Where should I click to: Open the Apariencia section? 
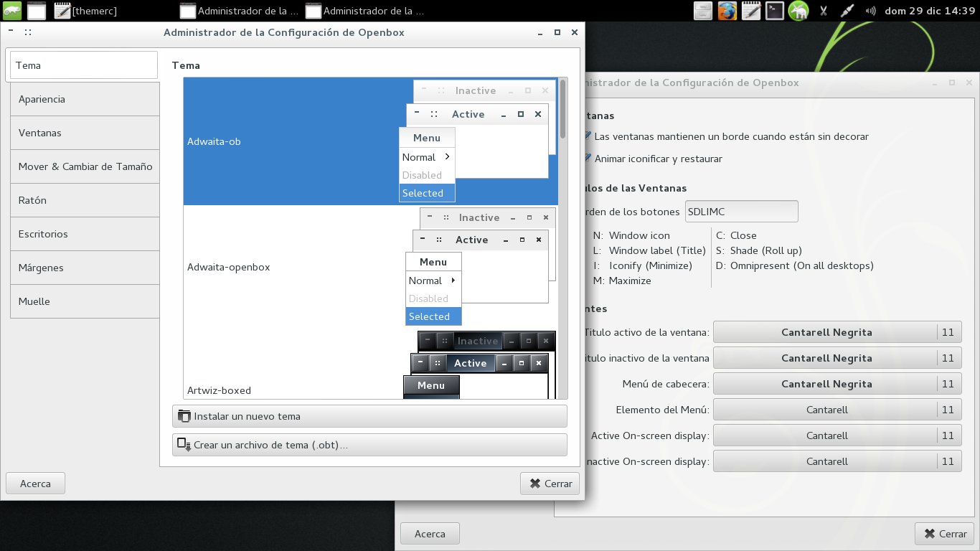point(85,99)
